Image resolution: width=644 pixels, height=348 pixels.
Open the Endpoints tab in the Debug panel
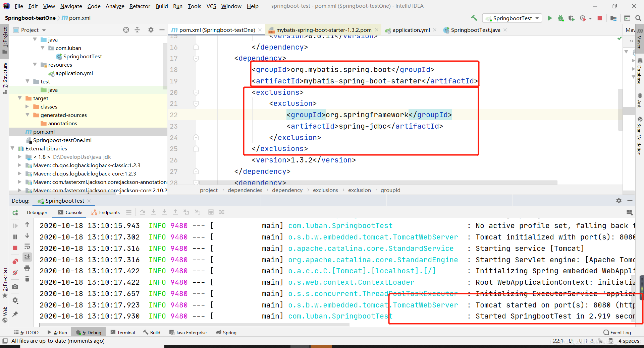coord(106,212)
